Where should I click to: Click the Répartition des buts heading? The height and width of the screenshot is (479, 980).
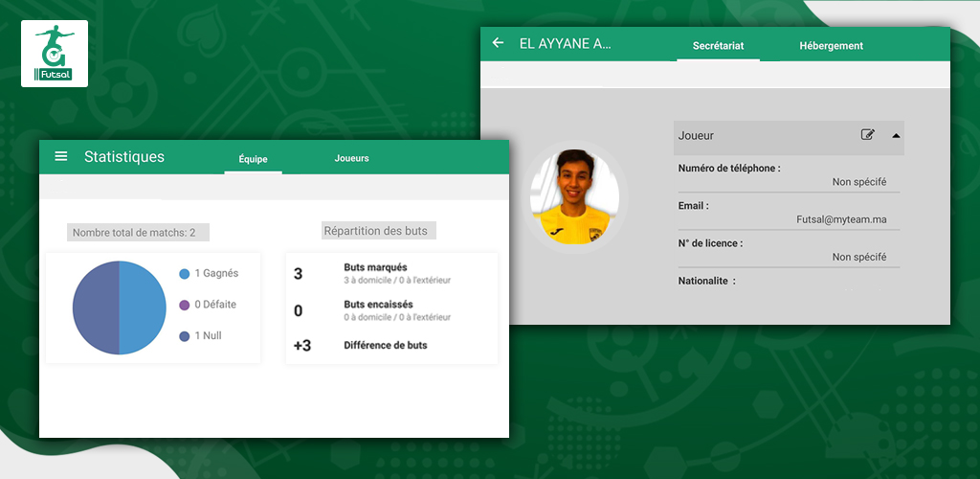[x=375, y=231]
